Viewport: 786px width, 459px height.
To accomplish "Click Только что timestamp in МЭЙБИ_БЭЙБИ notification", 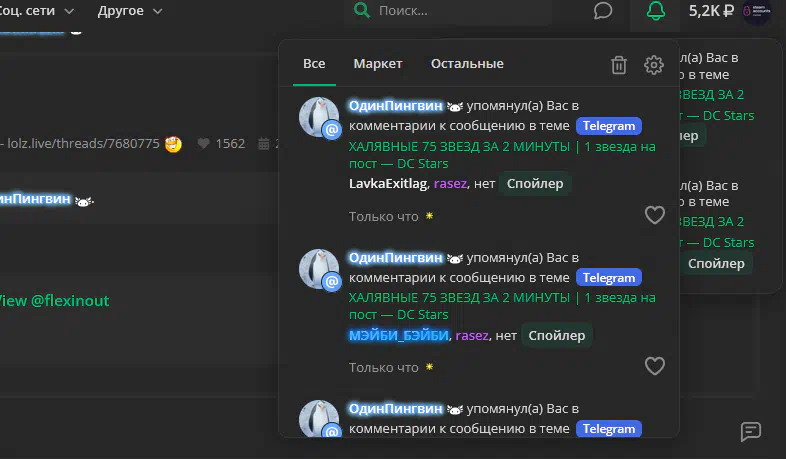I will (x=383, y=368).
